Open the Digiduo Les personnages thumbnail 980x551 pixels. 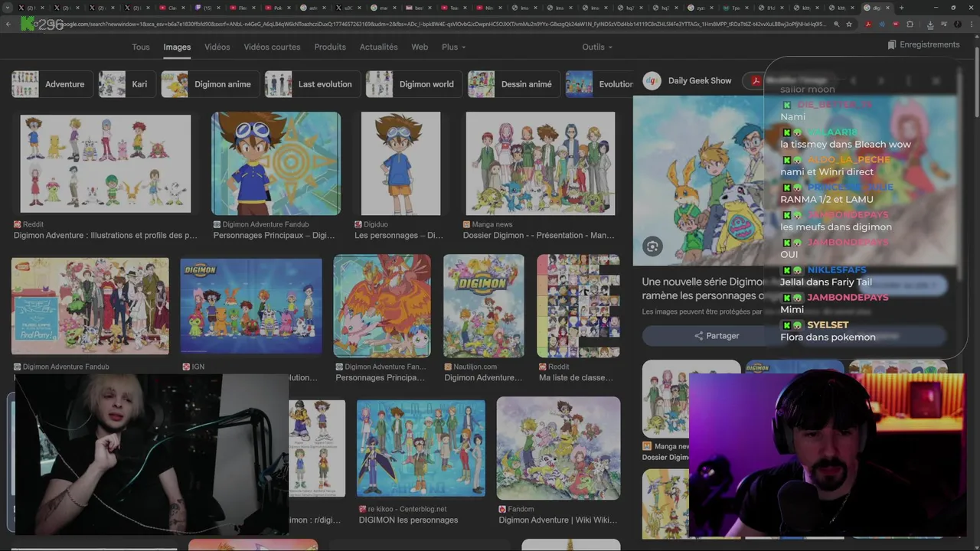pos(400,164)
